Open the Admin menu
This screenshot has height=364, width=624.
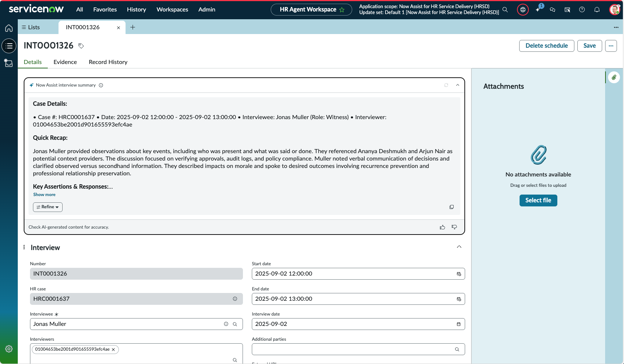[x=207, y=10]
